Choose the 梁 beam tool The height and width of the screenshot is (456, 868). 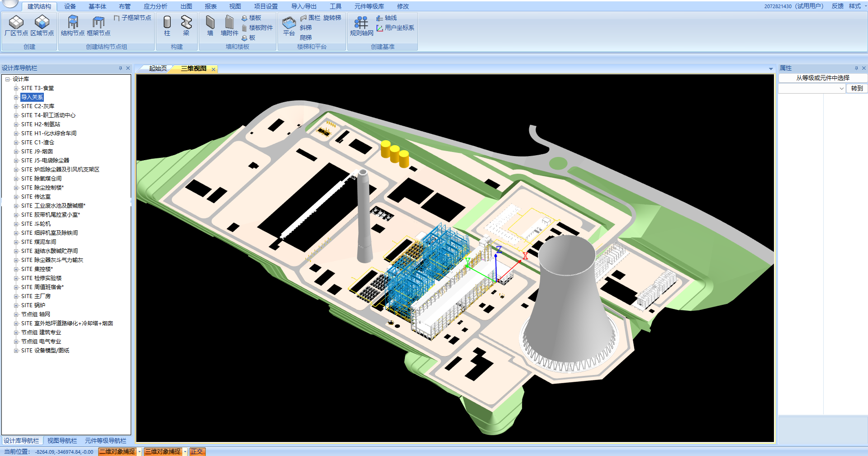coord(186,23)
